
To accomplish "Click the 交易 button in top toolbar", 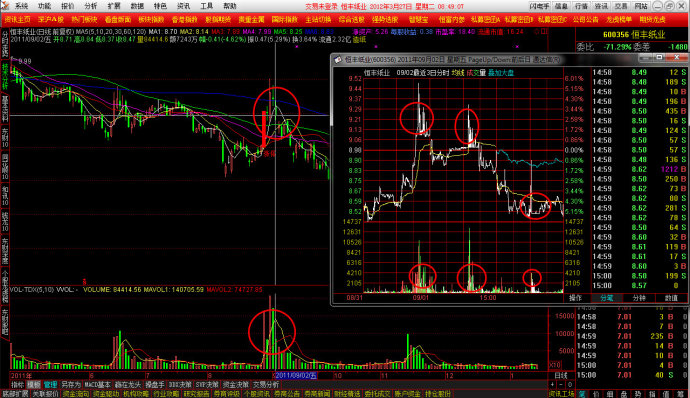I will click(621, 6).
